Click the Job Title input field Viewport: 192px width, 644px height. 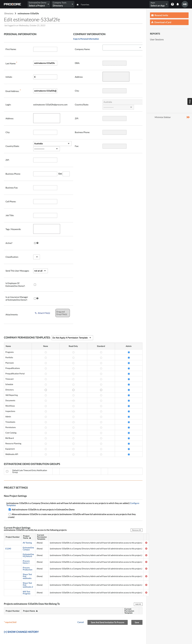[x=45, y=215]
